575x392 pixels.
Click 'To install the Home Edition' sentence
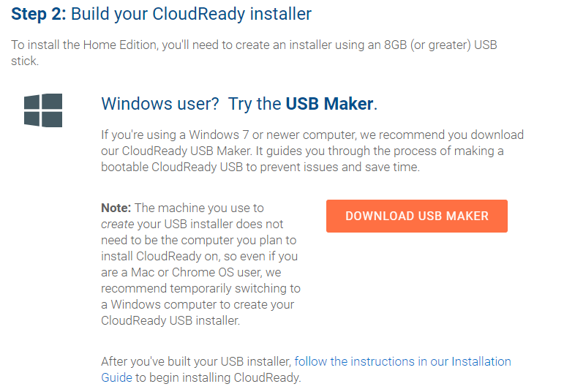coord(85,45)
